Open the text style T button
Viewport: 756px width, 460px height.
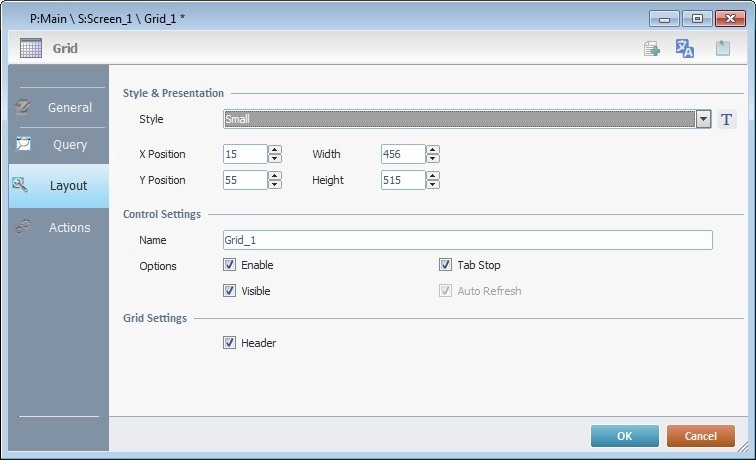(727, 119)
